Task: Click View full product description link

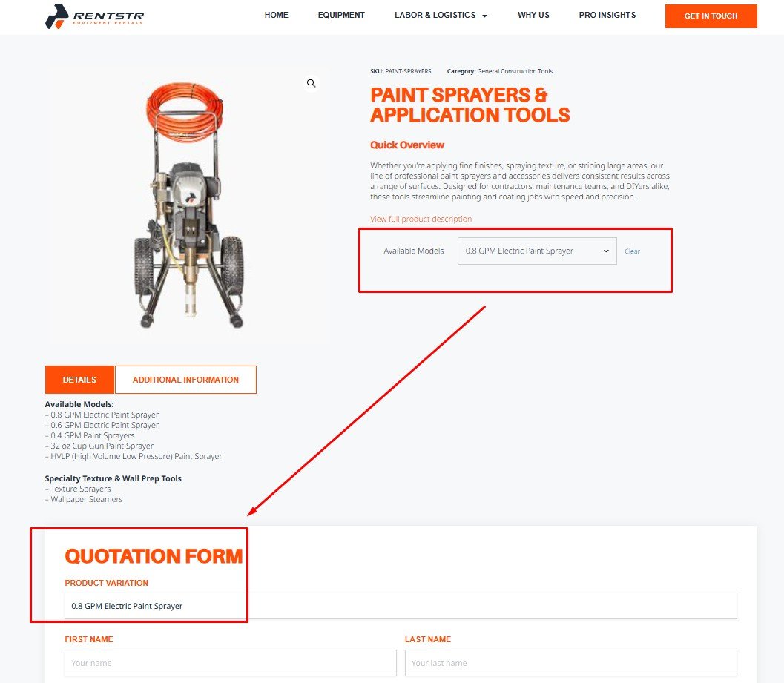Action: (x=421, y=219)
